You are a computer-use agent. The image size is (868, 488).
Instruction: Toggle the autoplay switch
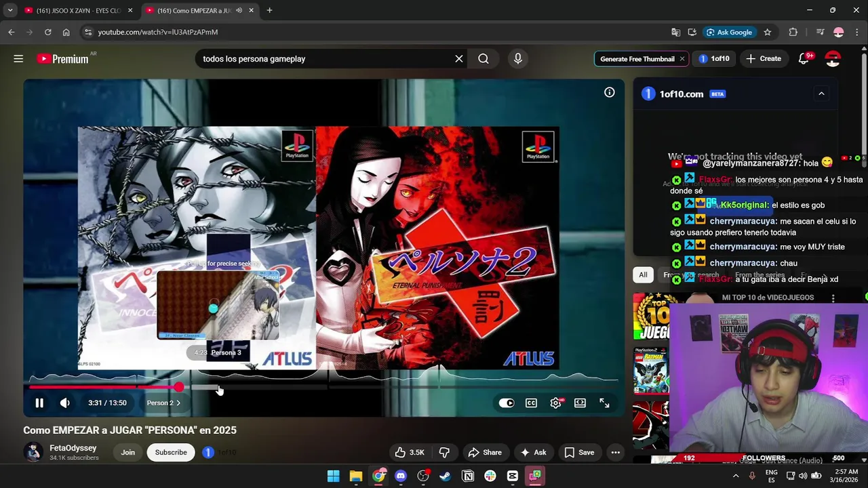click(507, 403)
